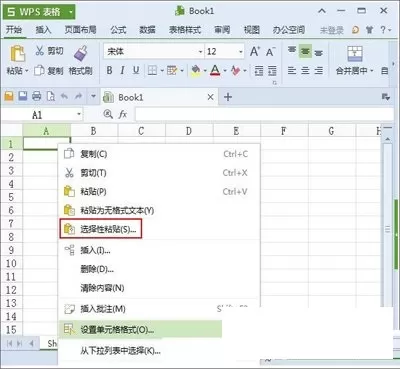Click the open file icon in quick toolbar
Viewport: 400px width, 369px height.
[9, 97]
